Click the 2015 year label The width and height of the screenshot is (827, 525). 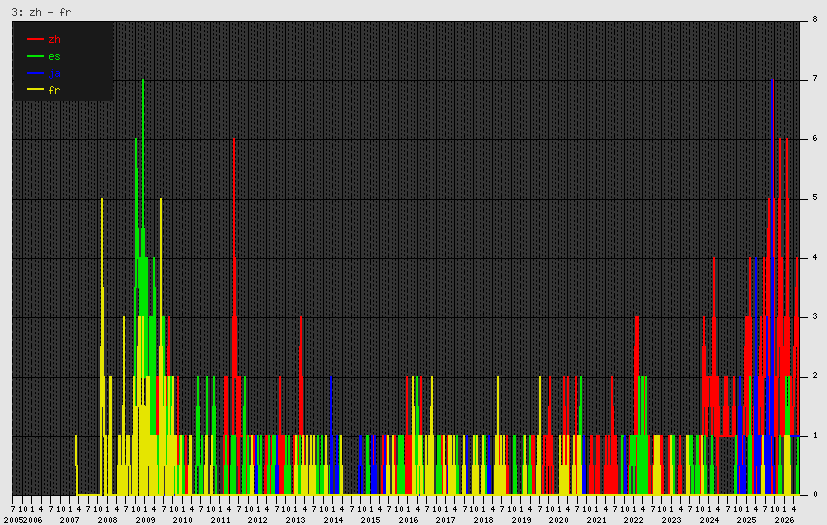[370, 520]
